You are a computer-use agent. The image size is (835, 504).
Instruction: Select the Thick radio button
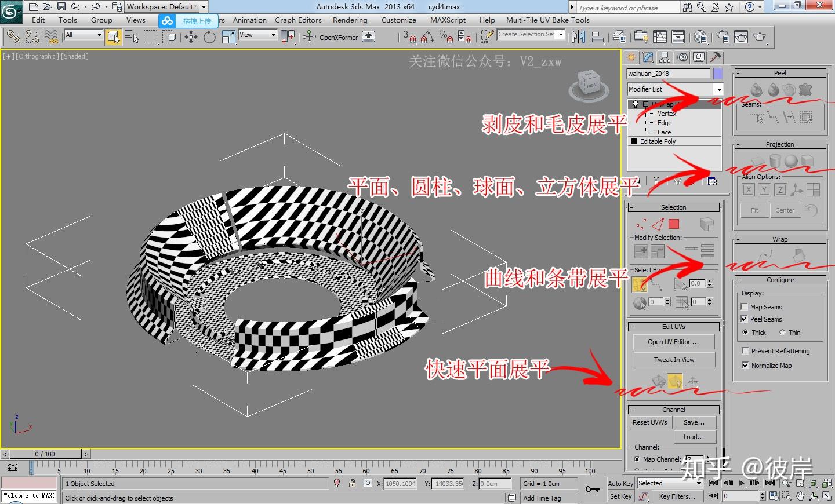tap(745, 333)
